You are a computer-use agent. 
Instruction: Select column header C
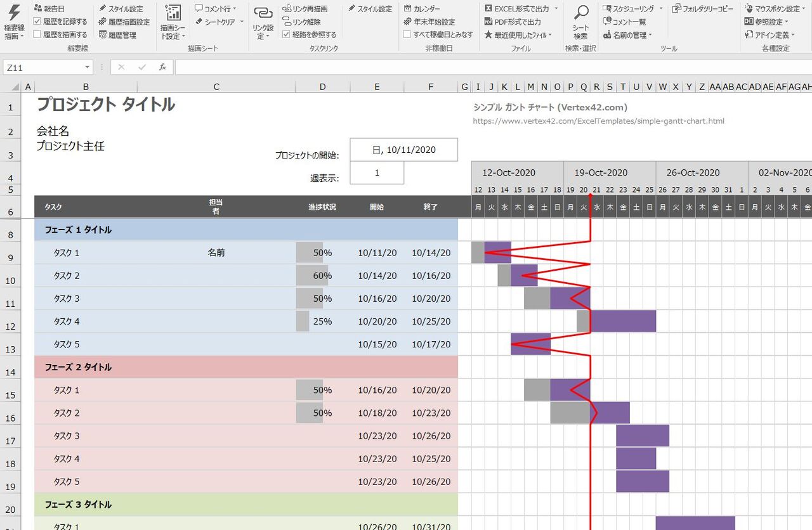(216, 87)
